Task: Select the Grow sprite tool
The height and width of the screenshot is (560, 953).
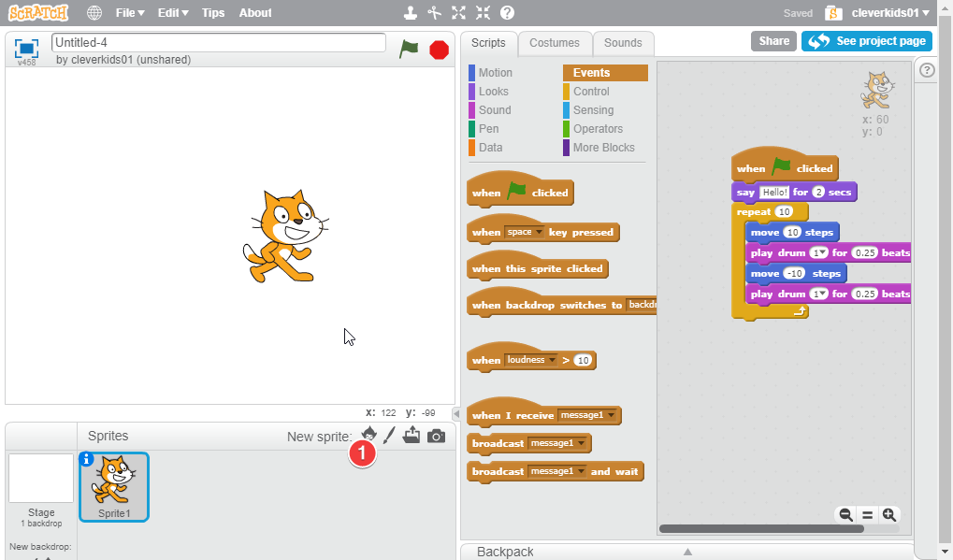Action: [459, 13]
